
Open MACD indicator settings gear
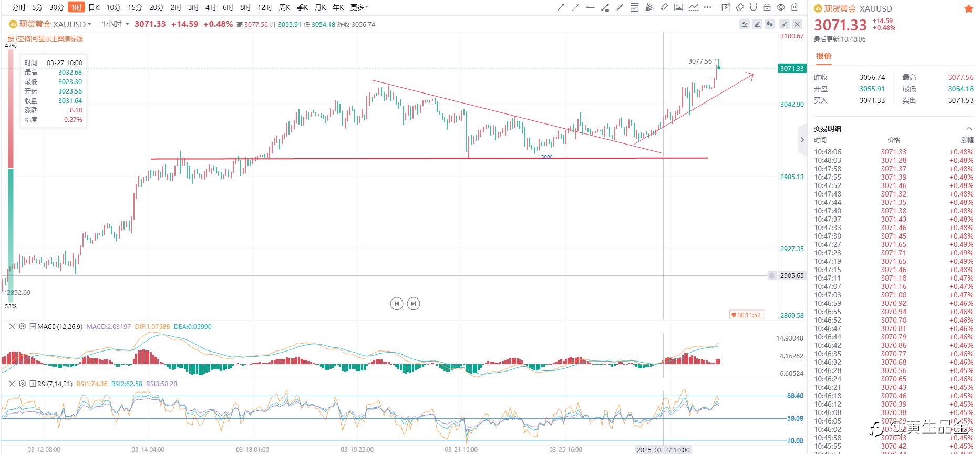(22, 326)
